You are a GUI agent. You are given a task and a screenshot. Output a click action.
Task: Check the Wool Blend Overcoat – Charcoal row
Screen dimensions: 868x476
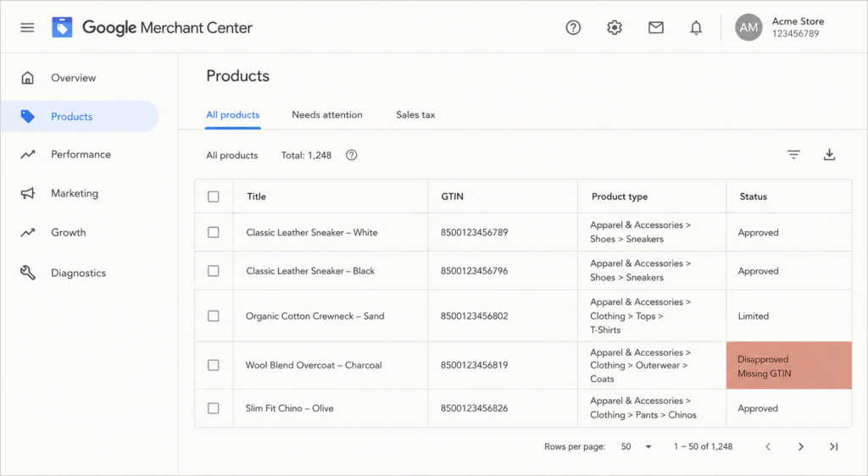tap(213, 365)
